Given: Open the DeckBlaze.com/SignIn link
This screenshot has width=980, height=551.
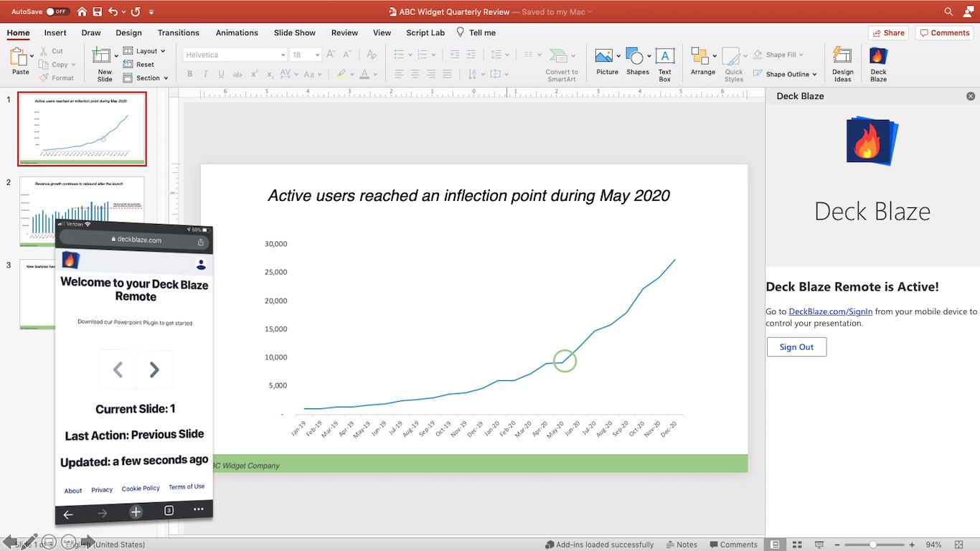Looking at the screenshot, I should pyautogui.click(x=831, y=311).
